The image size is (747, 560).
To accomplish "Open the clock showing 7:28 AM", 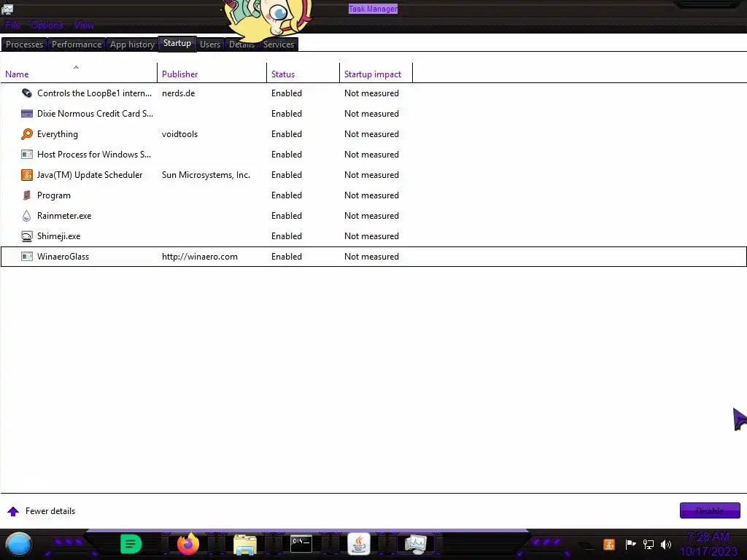I will [708, 544].
